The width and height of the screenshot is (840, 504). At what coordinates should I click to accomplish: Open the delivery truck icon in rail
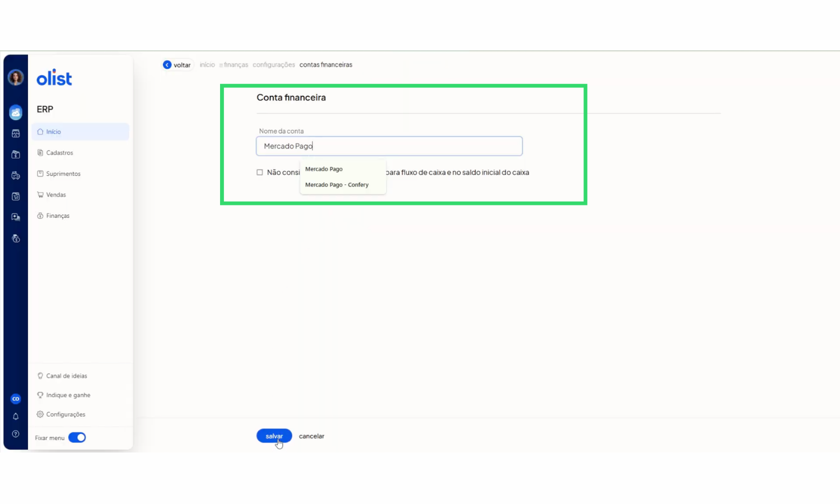click(x=16, y=176)
